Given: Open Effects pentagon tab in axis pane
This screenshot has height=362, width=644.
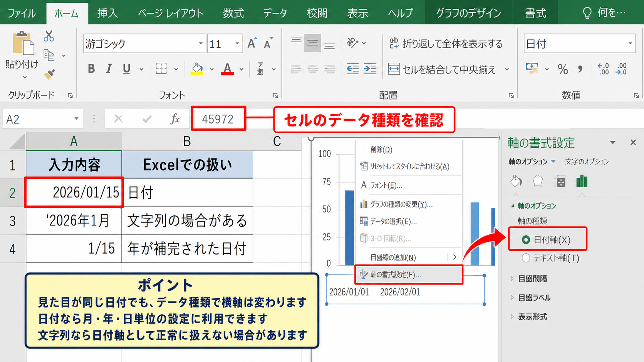Looking at the screenshot, I should click(538, 181).
